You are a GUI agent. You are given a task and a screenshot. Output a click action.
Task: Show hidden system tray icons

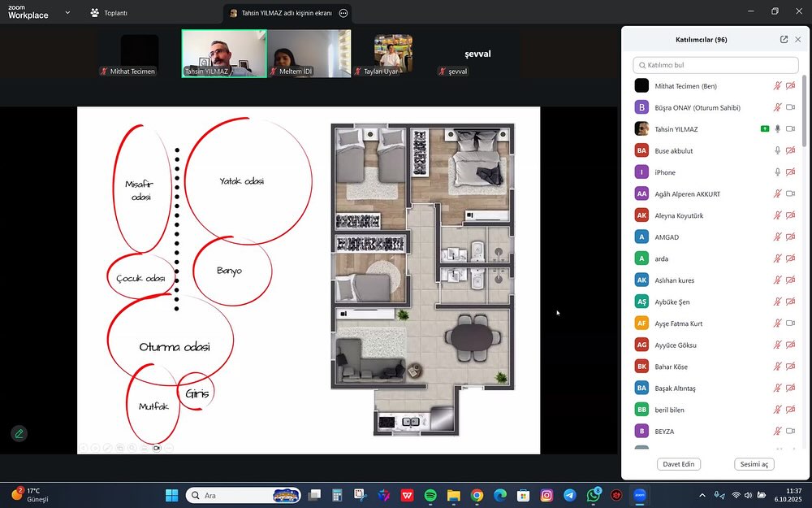pos(702,495)
